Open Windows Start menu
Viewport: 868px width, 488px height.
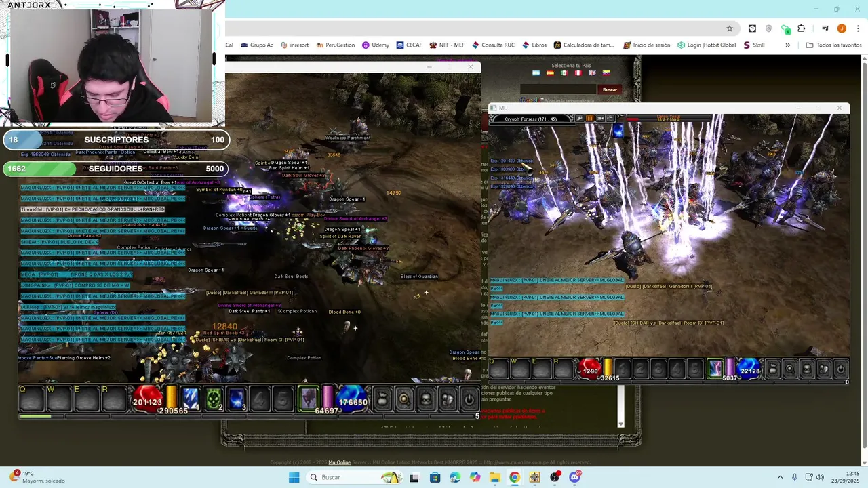coord(294,477)
